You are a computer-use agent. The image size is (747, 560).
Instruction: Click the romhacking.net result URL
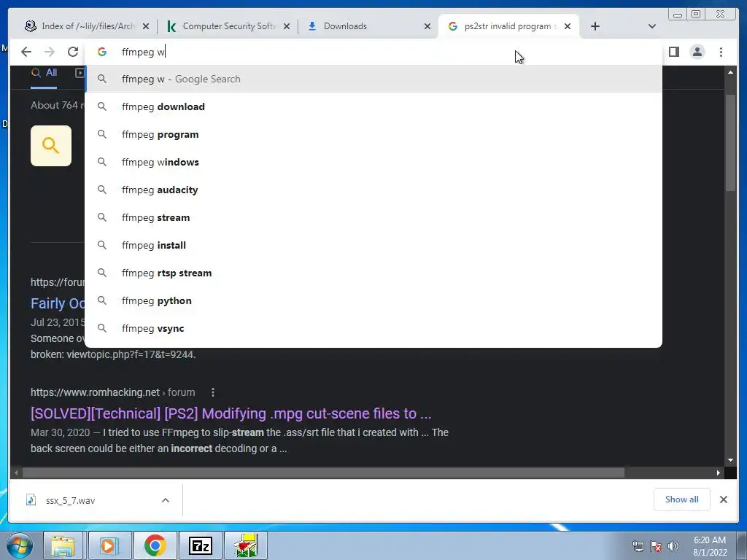tap(113, 392)
